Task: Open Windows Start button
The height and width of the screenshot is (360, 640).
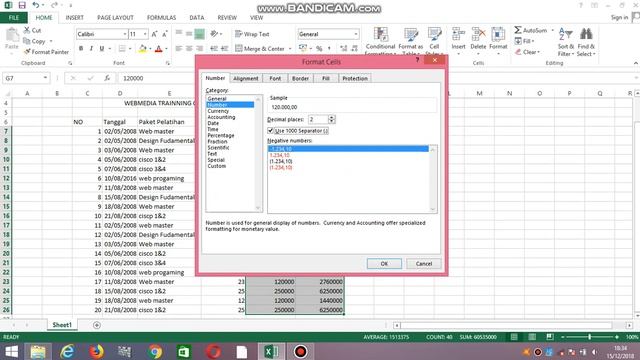Action: [x=11, y=351]
